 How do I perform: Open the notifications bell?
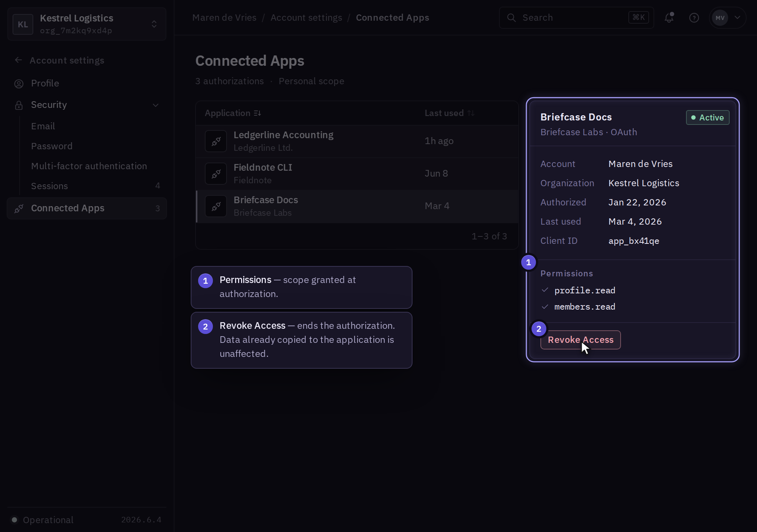[x=669, y=18]
